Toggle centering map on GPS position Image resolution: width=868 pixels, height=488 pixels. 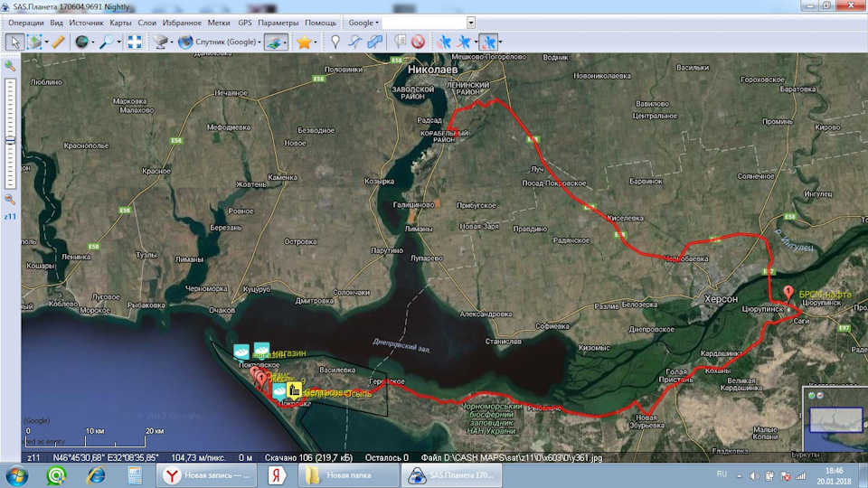487,42
